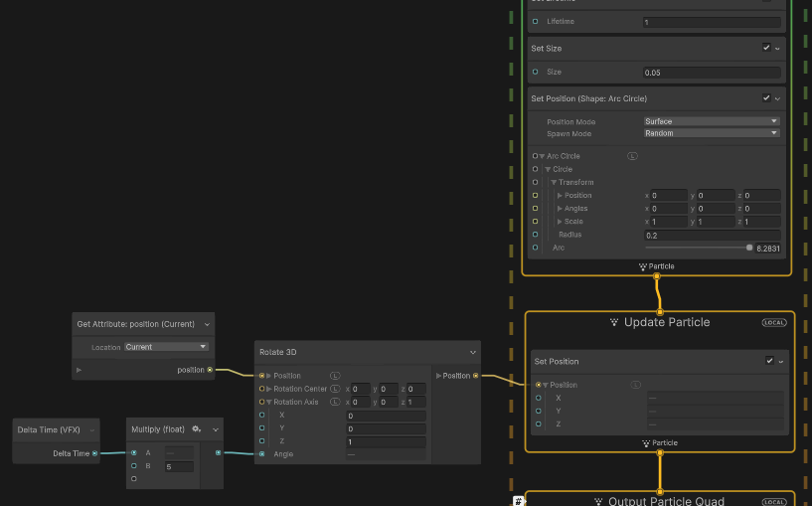Viewport: 812px width, 506px height.
Task: Click the Angle input port on Rotate 3D
Action: point(261,454)
